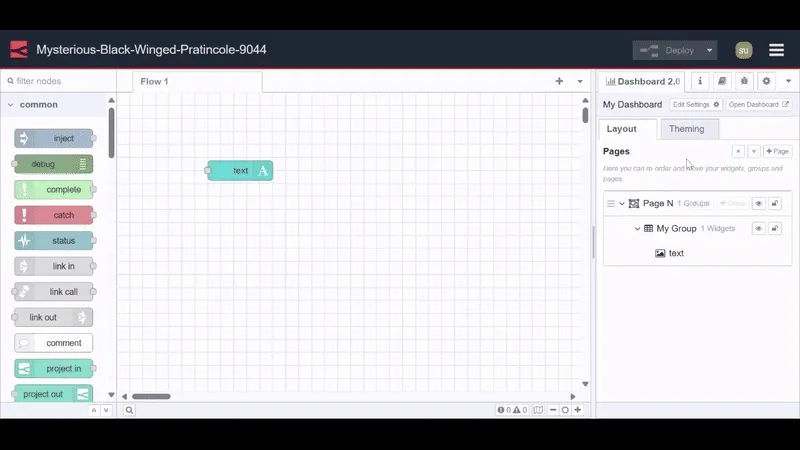Click the FlowFuse logo icon
800x450 pixels.
click(19, 49)
